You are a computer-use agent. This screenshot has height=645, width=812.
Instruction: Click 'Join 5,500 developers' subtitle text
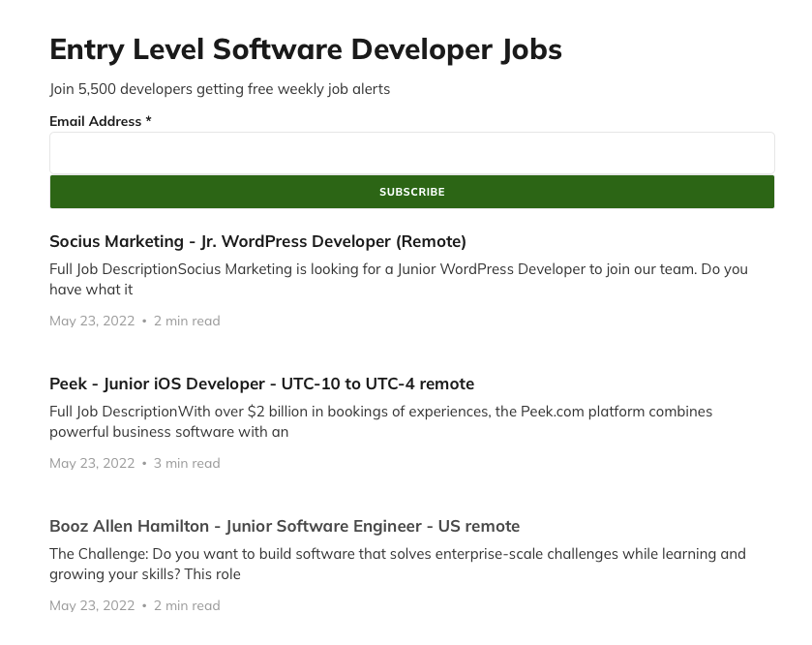[x=220, y=89]
